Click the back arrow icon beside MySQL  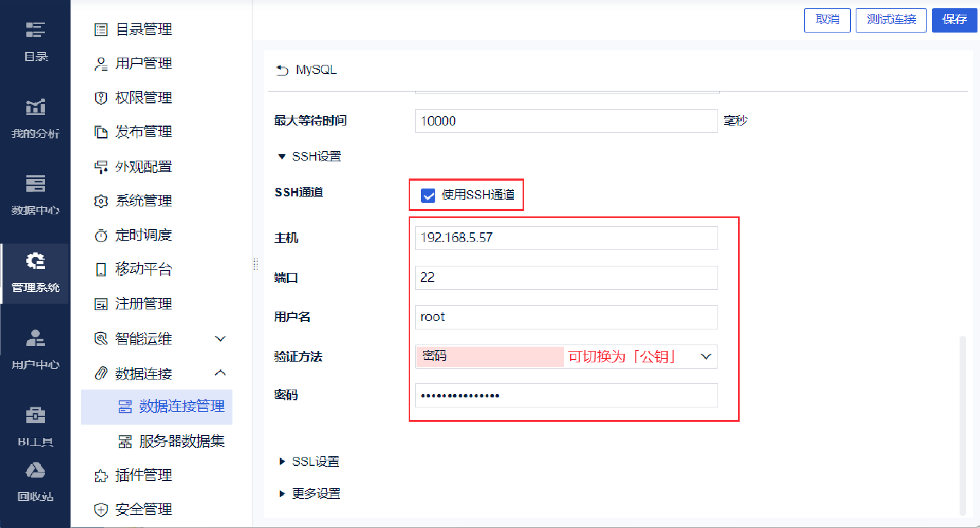(282, 70)
